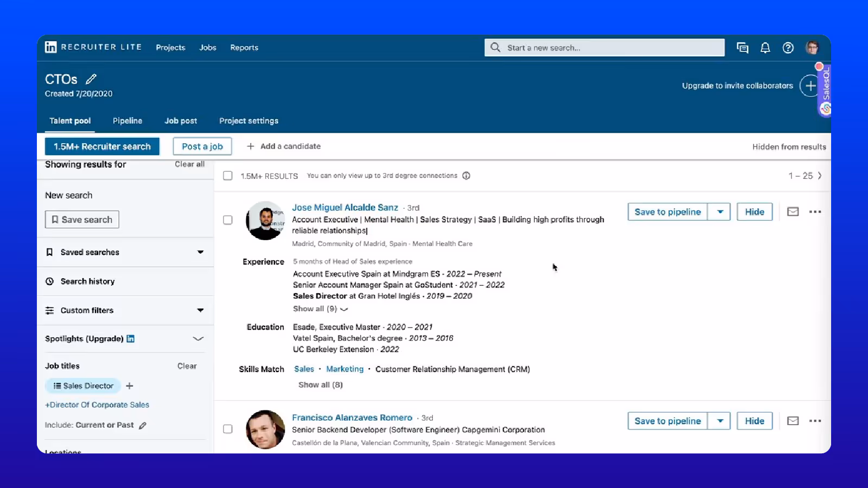
Task: Click the Sales Director job title chip
Action: pos(83,386)
